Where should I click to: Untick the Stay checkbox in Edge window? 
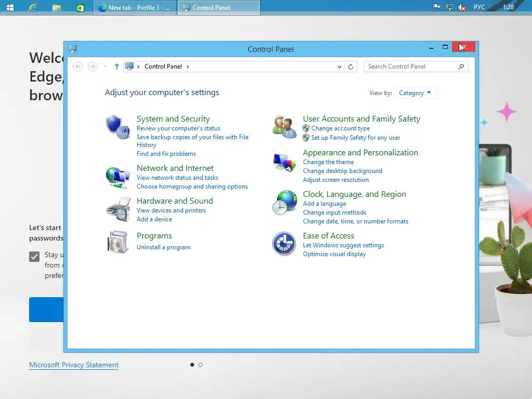pyautogui.click(x=34, y=257)
